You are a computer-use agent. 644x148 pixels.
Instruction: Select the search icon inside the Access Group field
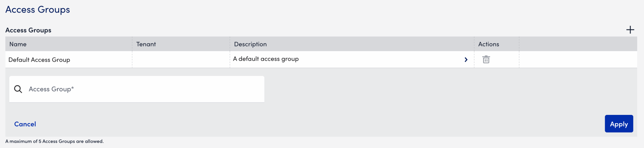point(18,89)
